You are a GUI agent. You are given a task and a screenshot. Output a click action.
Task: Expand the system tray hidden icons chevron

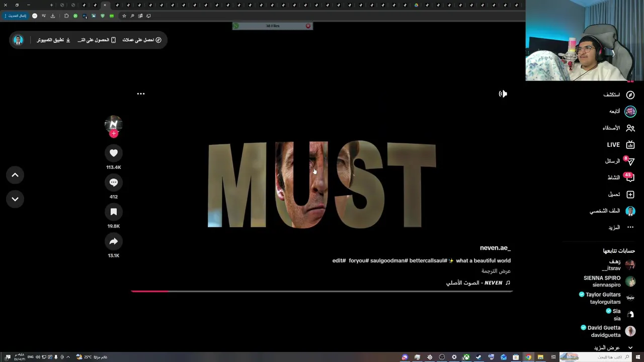click(x=68, y=357)
